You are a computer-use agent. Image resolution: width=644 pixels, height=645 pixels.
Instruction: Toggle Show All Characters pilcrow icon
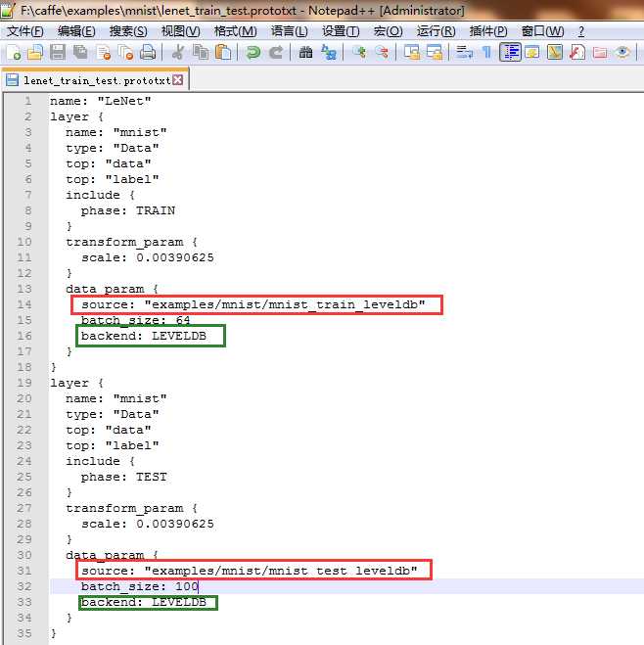click(x=486, y=53)
